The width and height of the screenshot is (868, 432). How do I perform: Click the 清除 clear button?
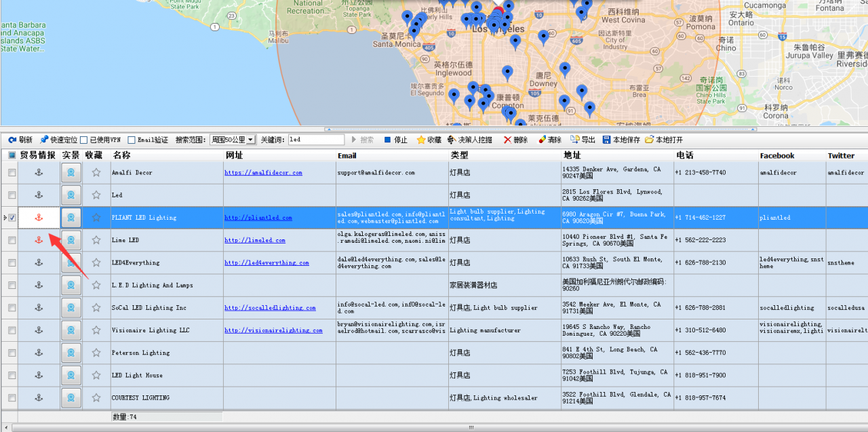(549, 140)
